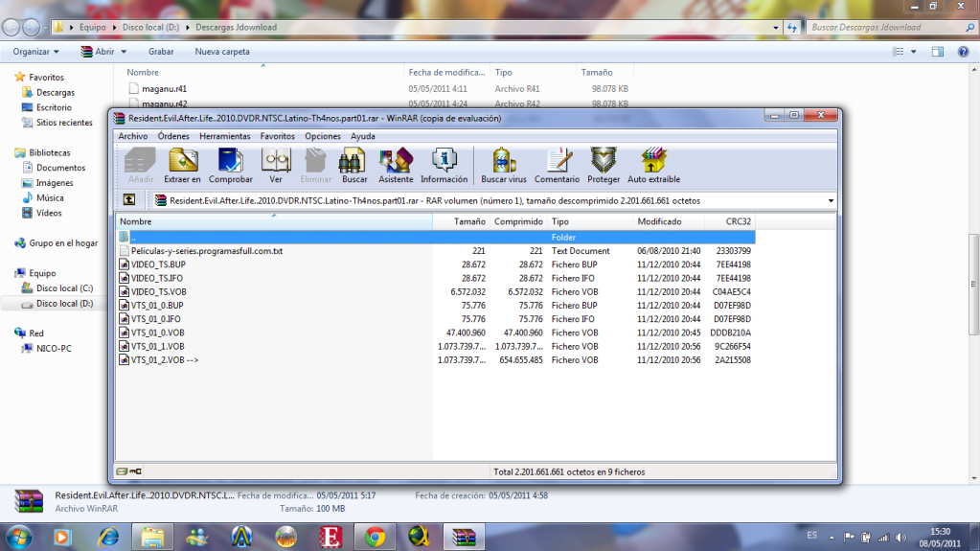This screenshot has height=551, width=980.
Task: Click the Buscar virus icon
Action: point(504,165)
